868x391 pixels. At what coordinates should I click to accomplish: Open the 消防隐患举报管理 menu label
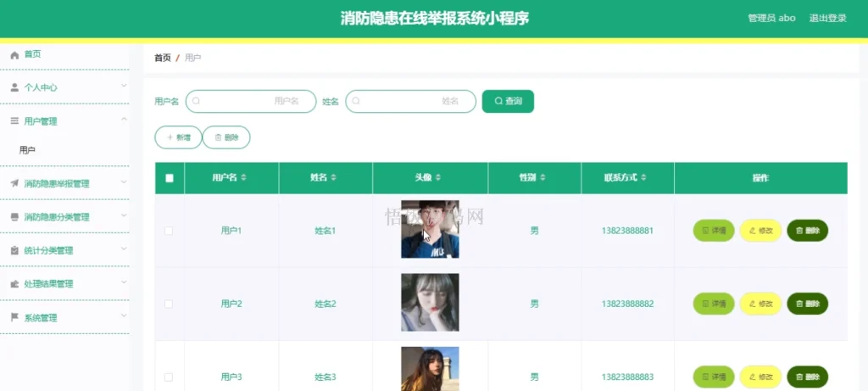pos(57,183)
